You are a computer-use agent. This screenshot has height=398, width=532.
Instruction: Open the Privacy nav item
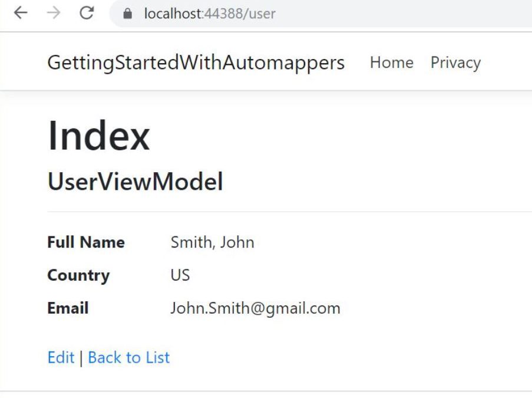(x=455, y=63)
